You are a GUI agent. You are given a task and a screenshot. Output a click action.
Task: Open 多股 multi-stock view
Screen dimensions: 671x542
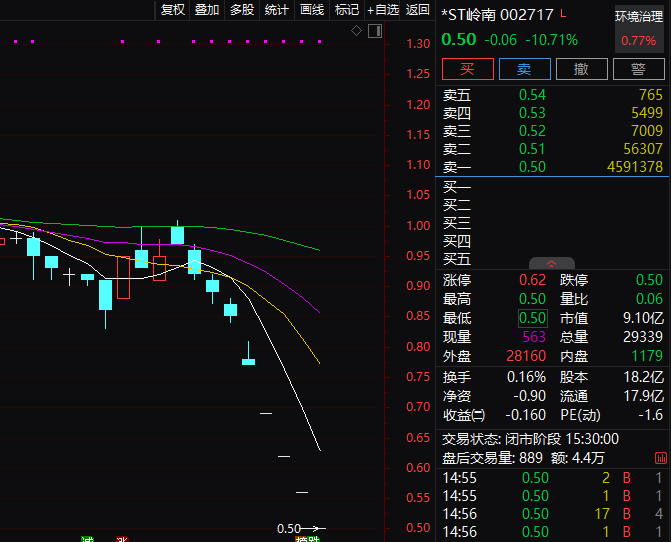(242, 10)
